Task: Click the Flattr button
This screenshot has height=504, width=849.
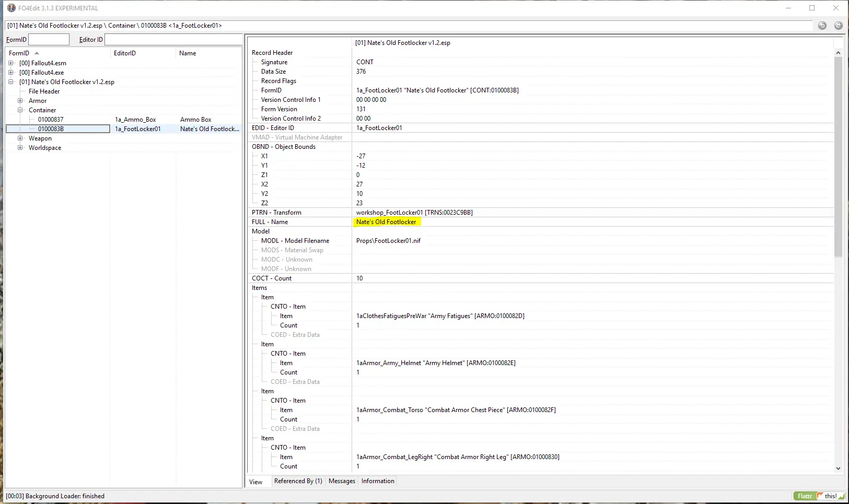Action: (x=805, y=496)
